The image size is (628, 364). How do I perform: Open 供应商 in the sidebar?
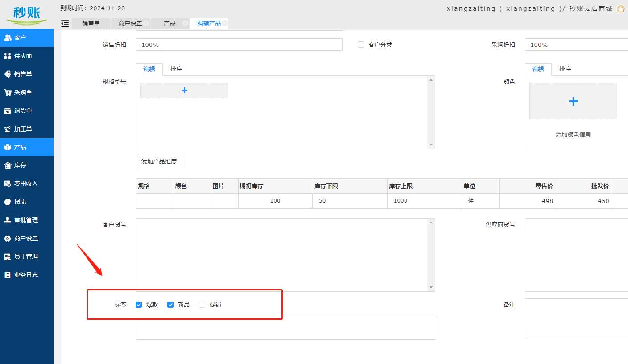click(x=27, y=56)
